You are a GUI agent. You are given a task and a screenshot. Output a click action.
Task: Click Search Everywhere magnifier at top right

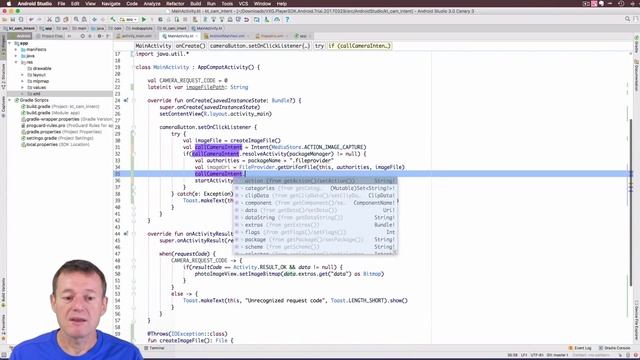(627, 19)
